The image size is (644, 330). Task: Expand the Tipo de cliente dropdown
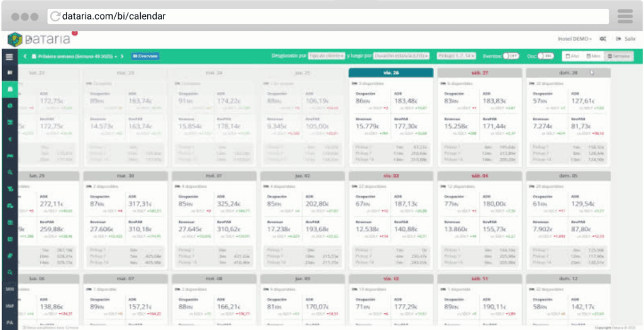pos(326,56)
